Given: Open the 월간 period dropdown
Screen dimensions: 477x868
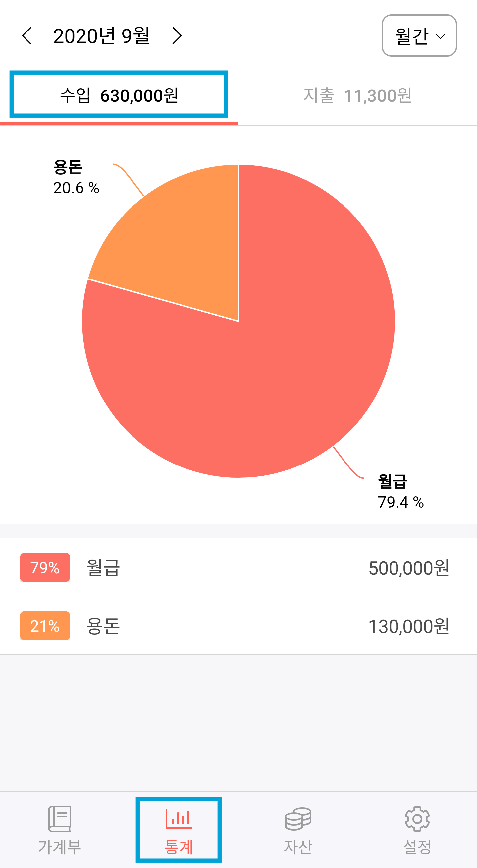Looking at the screenshot, I should click(x=419, y=36).
